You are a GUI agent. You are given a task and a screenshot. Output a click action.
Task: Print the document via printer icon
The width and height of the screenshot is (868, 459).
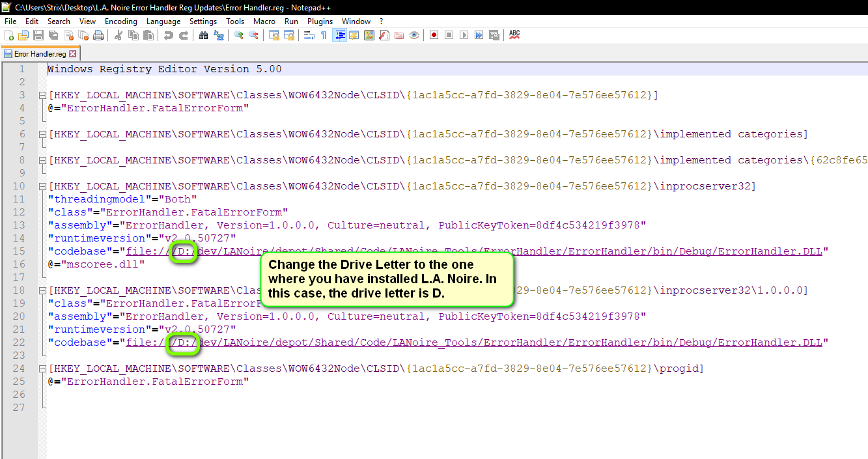[98, 35]
